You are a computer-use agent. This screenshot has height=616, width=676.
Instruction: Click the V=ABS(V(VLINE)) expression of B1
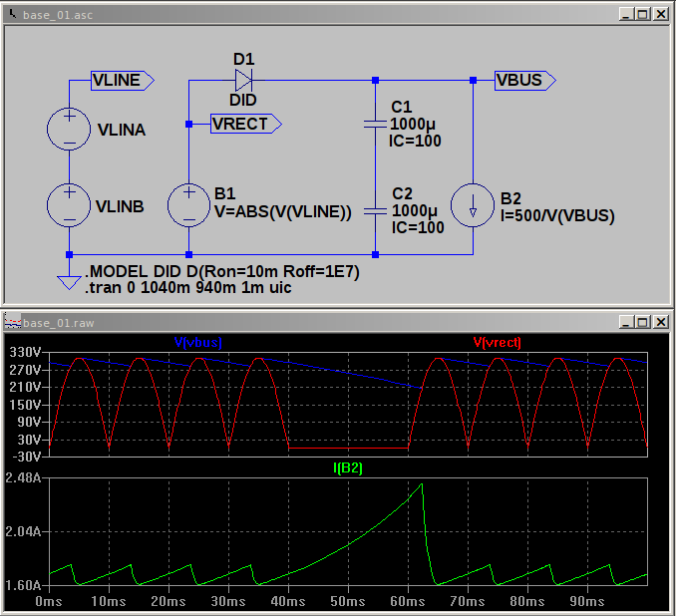point(283,212)
